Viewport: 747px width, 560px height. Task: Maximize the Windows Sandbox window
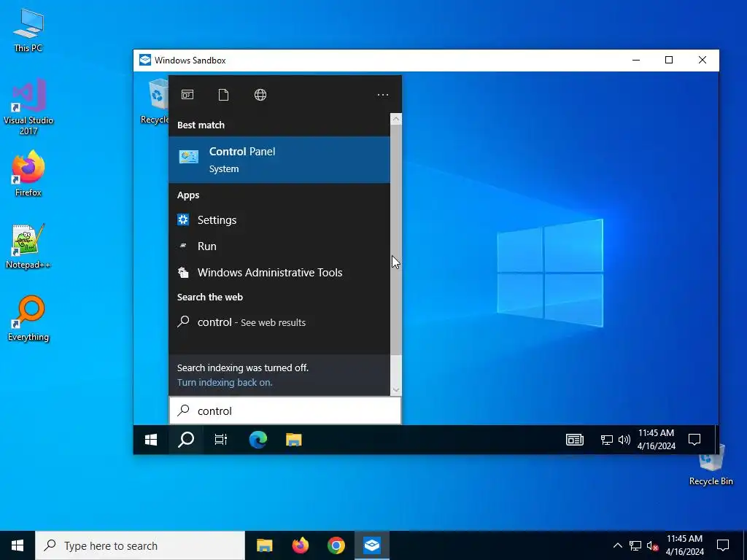(669, 60)
